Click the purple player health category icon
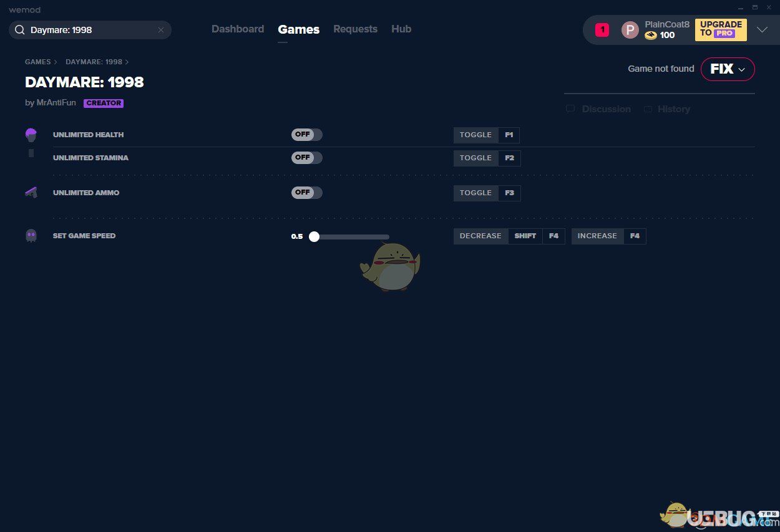This screenshot has height=532, width=780. pyautogui.click(x=31, y=135)
